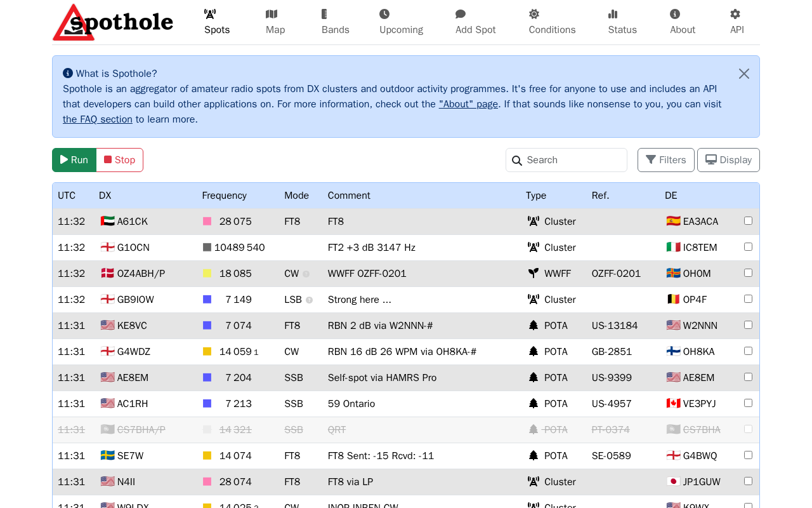812x508 pixels.
Task: Stop the live spot updates
Action: (x=120, y=160)
